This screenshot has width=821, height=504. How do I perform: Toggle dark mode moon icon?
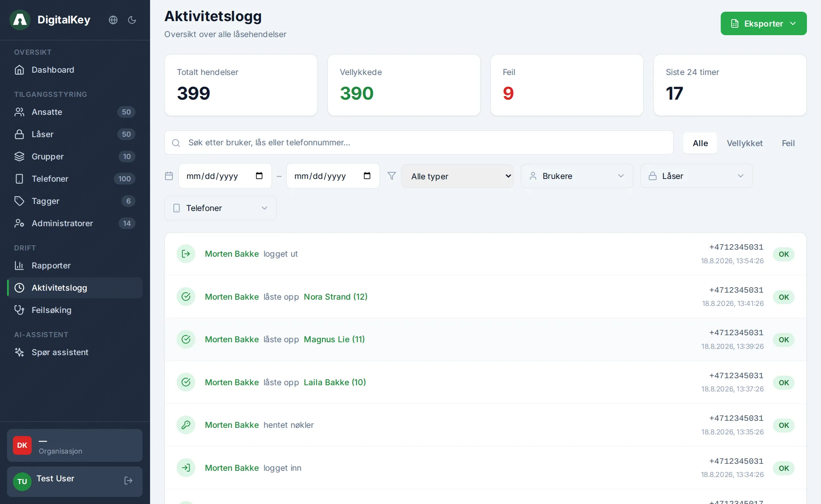click(x=132, y=20)
